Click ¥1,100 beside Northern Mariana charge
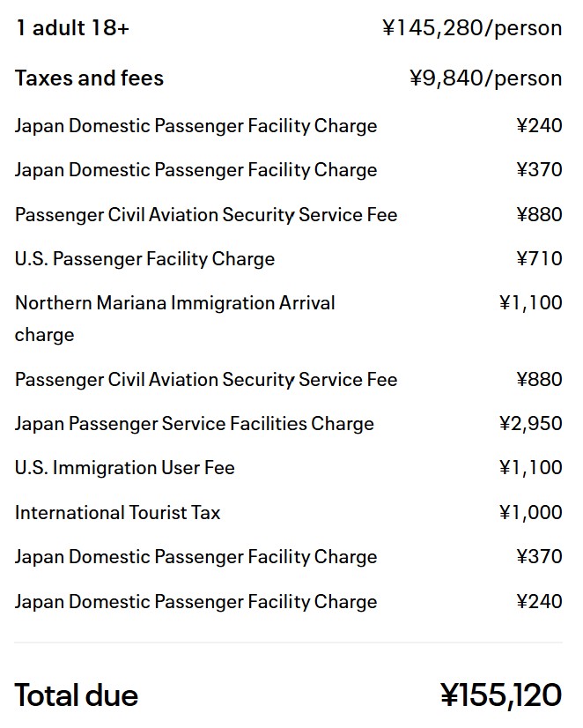The height and width of the screenshot is (728, 583). tap(530, 303)
